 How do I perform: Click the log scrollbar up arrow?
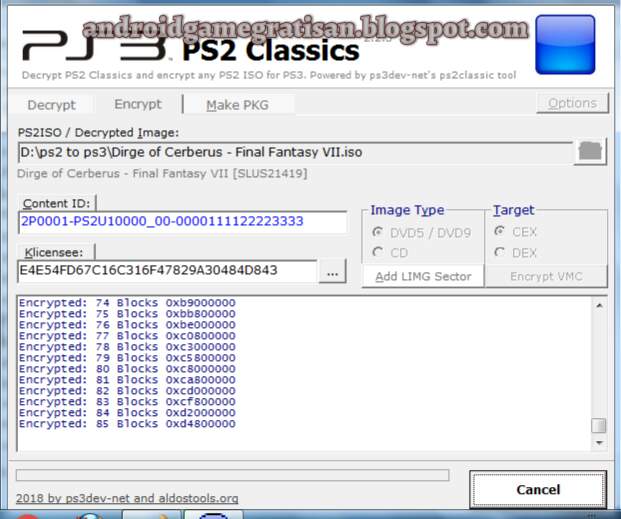[599, 305]
